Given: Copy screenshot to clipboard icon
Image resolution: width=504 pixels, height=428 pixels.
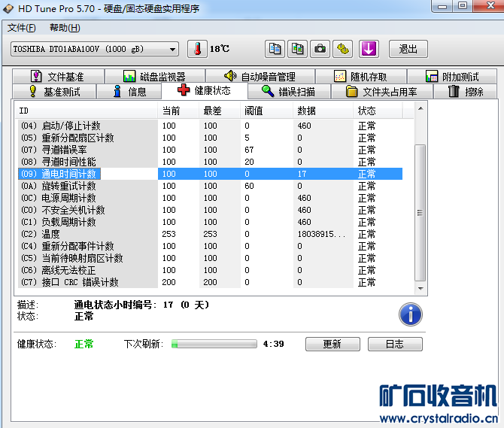Looking at the screenshot, I should (297, 49).
